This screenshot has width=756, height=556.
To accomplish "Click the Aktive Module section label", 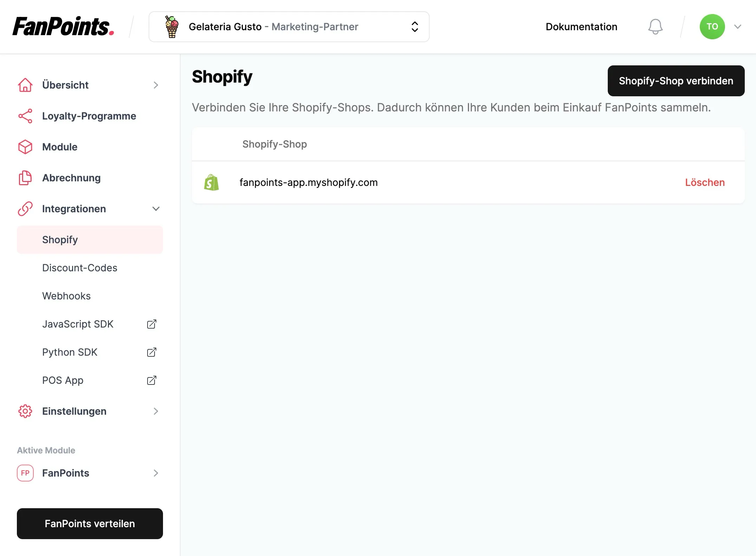I will pyautogui.click(x=46, y=450).
